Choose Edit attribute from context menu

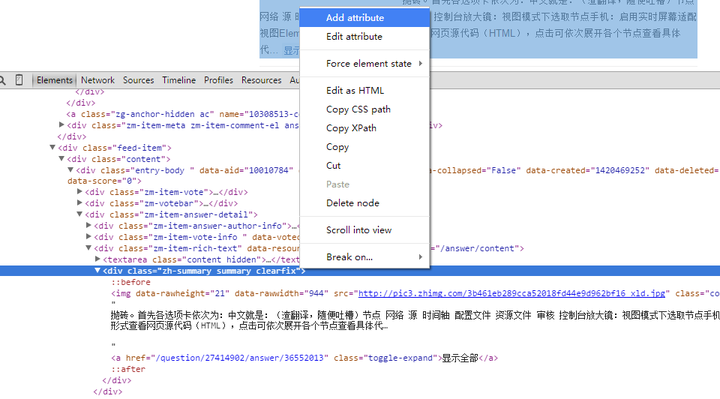tap(365, 37)
